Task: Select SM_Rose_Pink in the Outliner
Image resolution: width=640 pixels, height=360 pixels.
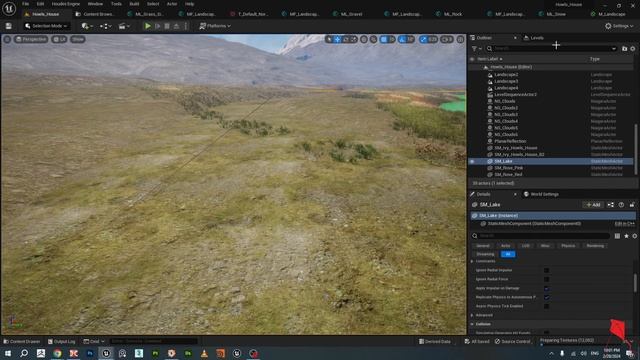Action: (x=509, y=168)
